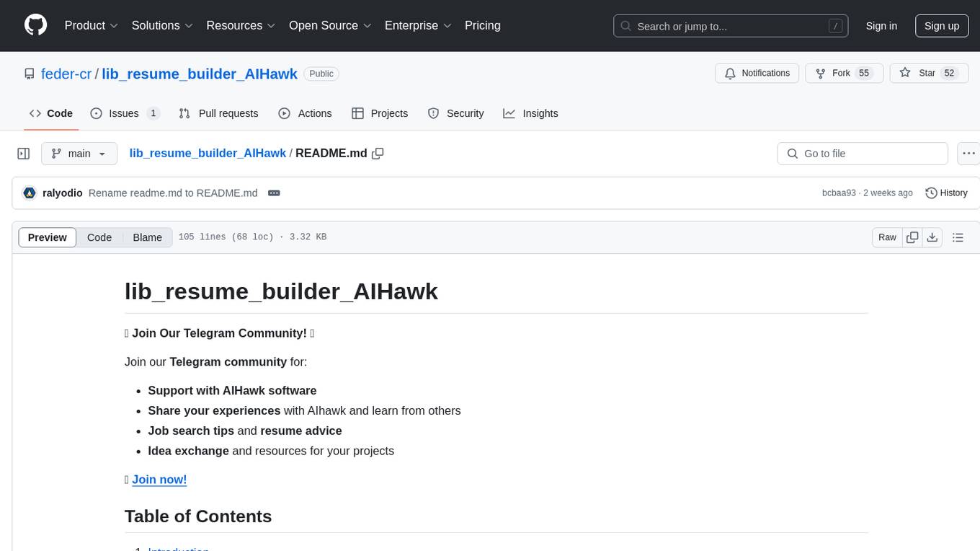Expand the Enterprise menu
The width and height of the screenshot is (980, 551).
pos(418,25)
